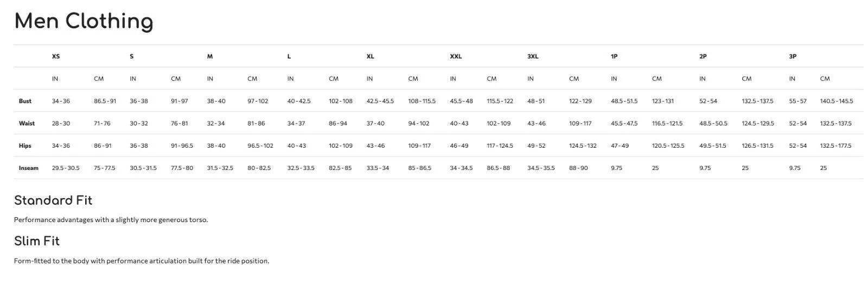Click XL hips value 109-117 cm

[419, 146]
